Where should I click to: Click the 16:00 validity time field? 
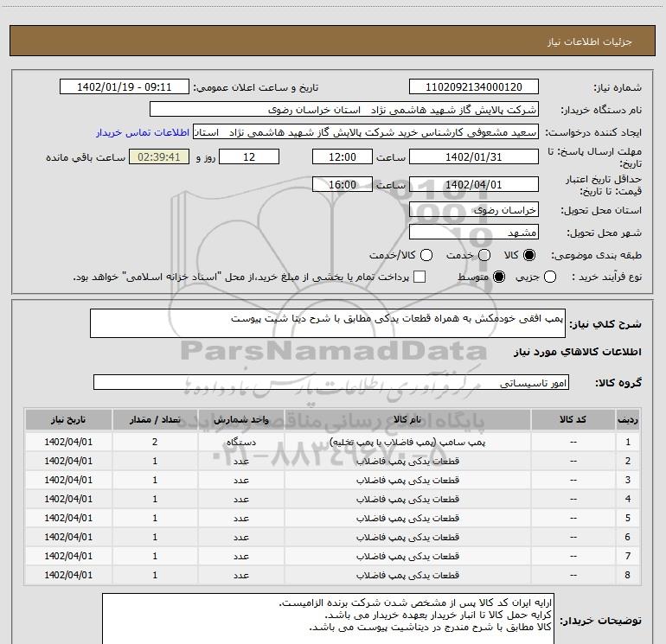click(342, 184)
